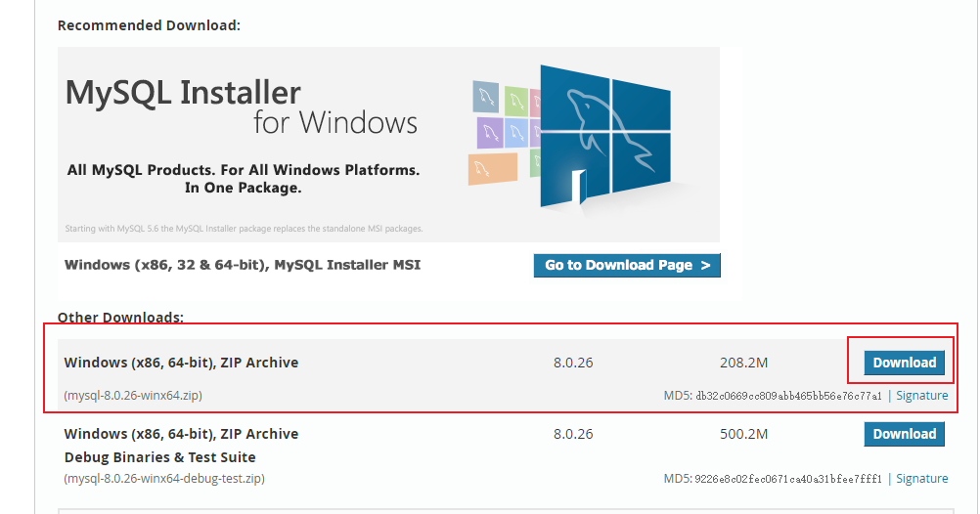Download the 208.2M ZIP Archive
The image size is (980, 514).
pyautogui.click(x=905, y=363)
